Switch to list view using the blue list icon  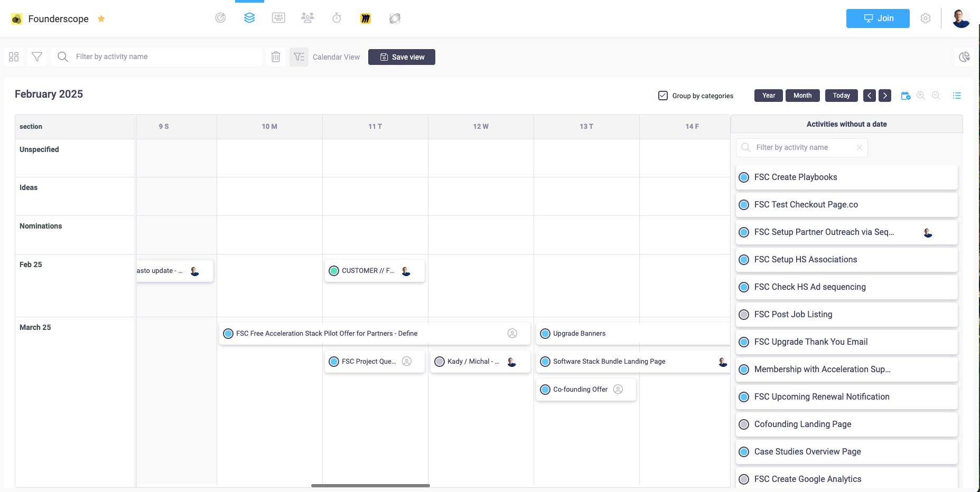(x=957, y=96)
